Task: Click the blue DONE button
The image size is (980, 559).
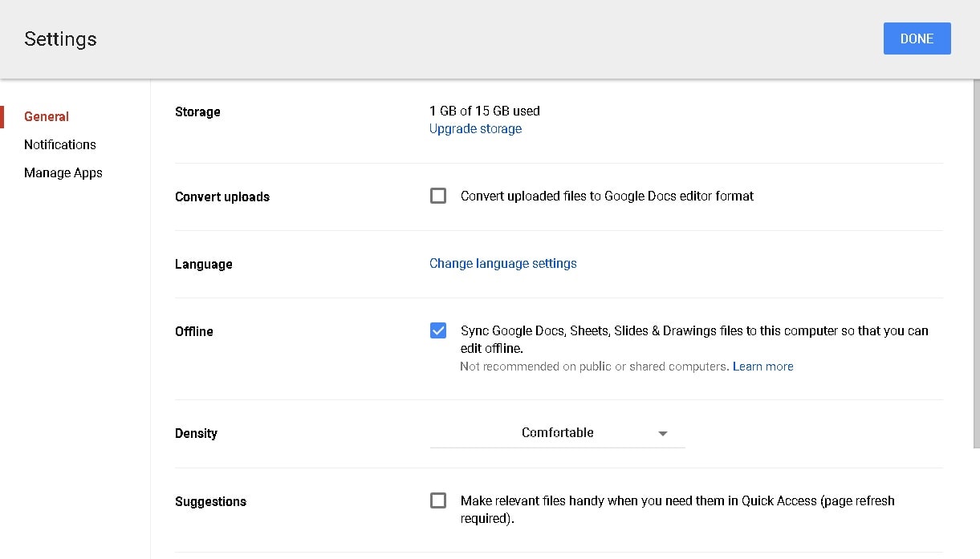Action: pos(917,38)
